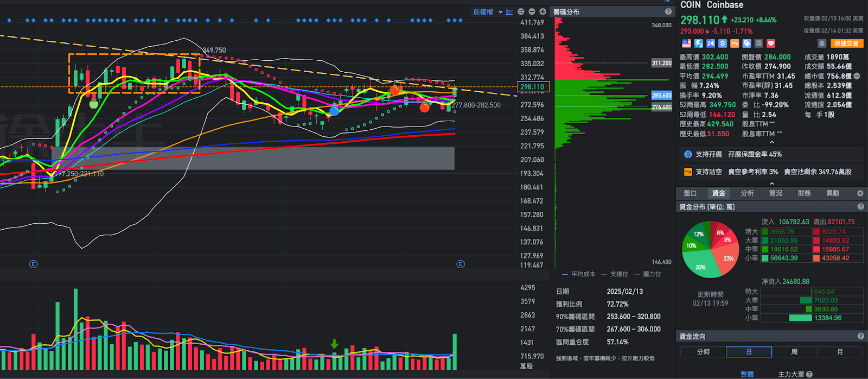Open the 財務 tab
The height and width of the screenshot is (379, 868).
click(804, 193)
